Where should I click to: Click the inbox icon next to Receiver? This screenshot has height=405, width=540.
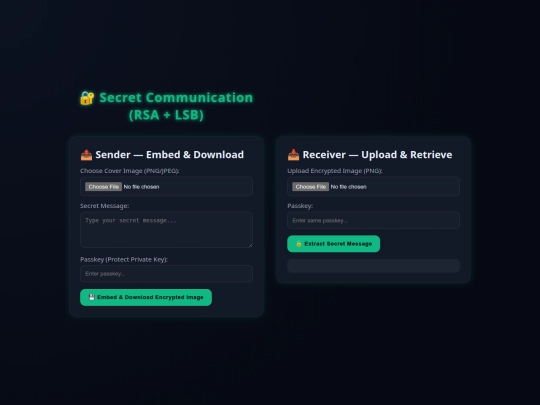point(293,155)
